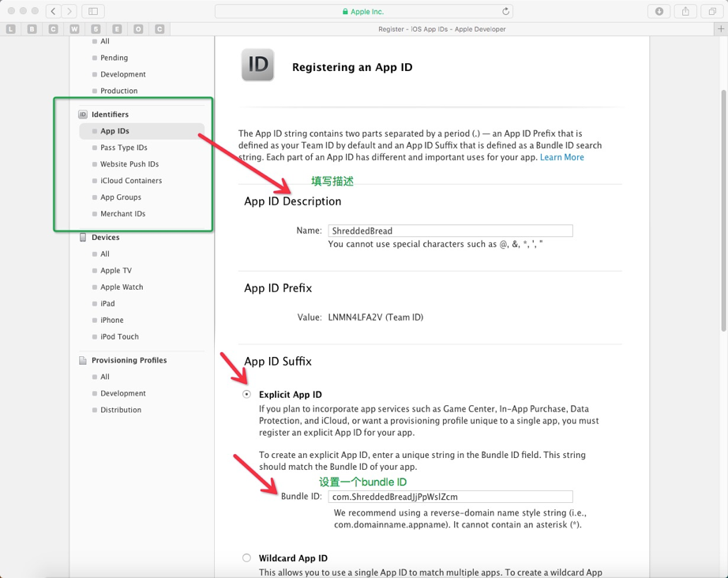Click the Provisioning Profiles heading
728x578 pixels.
[129, 360]
